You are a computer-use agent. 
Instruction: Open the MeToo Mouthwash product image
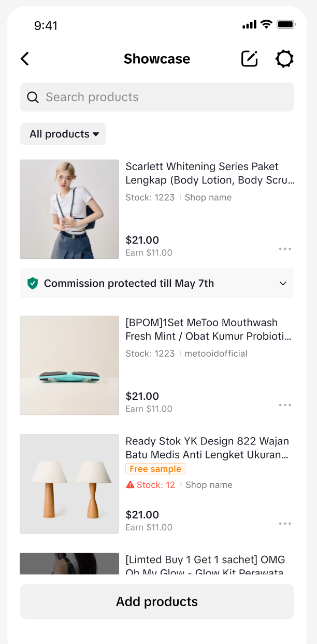tap(69, 365)
